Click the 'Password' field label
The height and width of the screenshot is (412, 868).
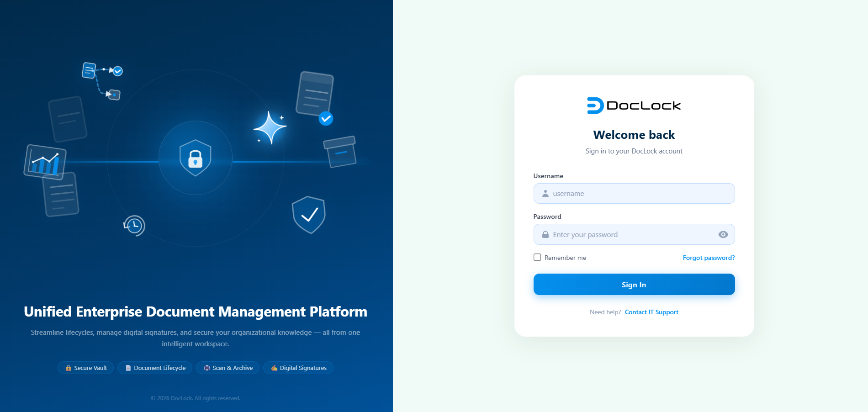547,217
